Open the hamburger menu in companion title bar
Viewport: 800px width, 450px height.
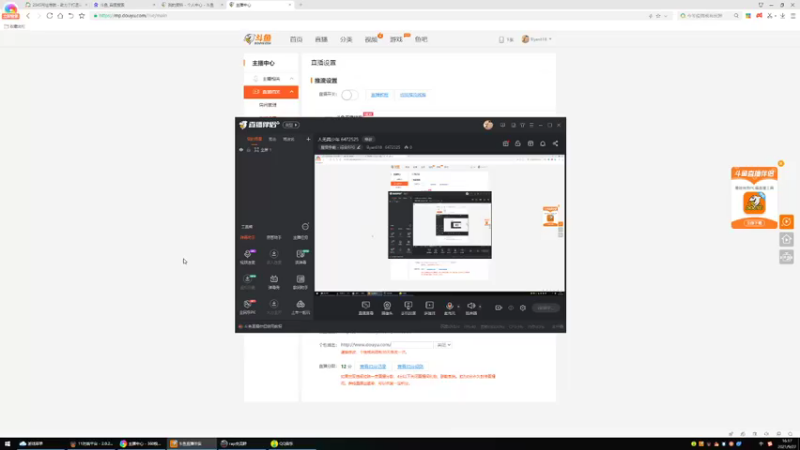tap(532, 125)
